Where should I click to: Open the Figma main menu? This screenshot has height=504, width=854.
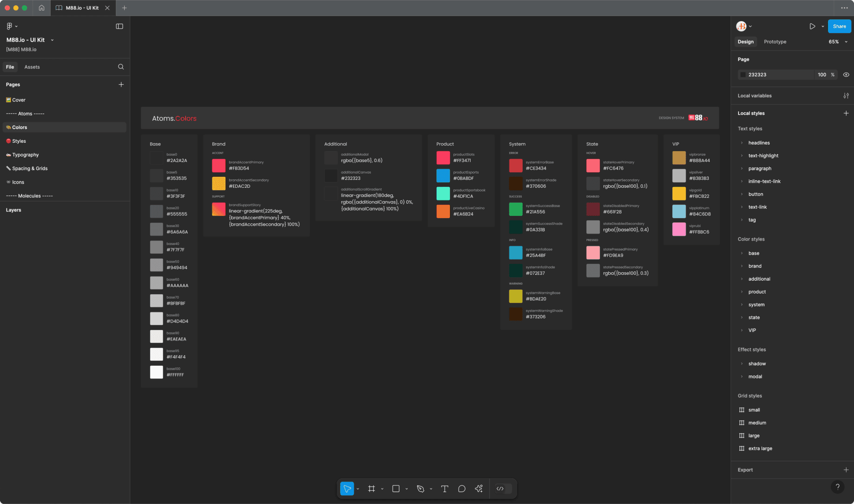(x=10, y=26)
